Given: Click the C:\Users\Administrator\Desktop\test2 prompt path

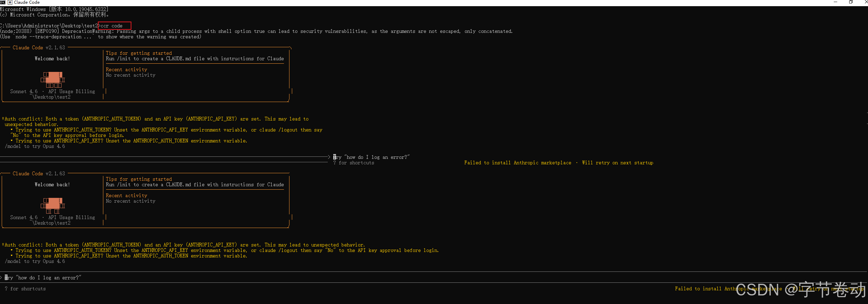Looking at the screenshot, I should (x=49, y=26).
